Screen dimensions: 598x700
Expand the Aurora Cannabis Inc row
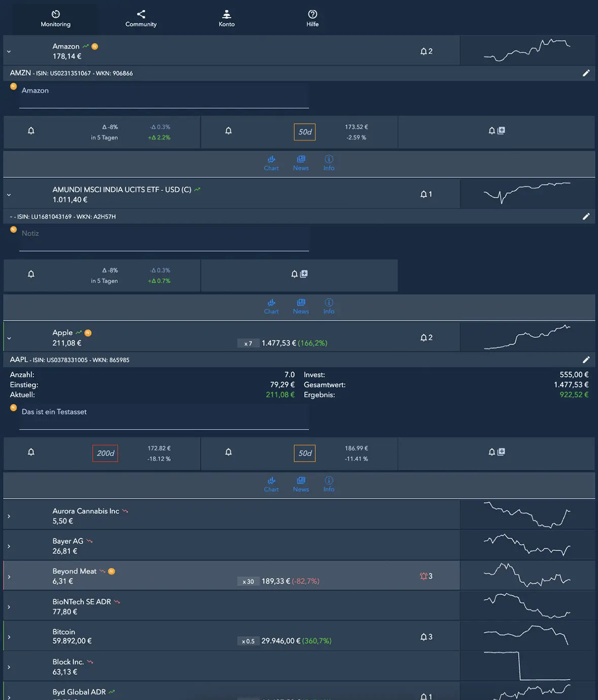click(x=9, y=516)
